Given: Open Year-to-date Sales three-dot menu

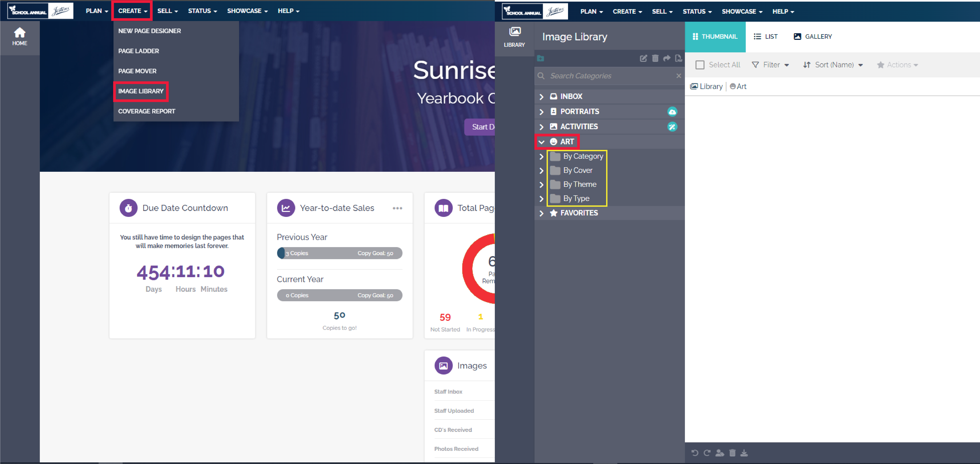Looking at the screenshot, I should point(397,208).
